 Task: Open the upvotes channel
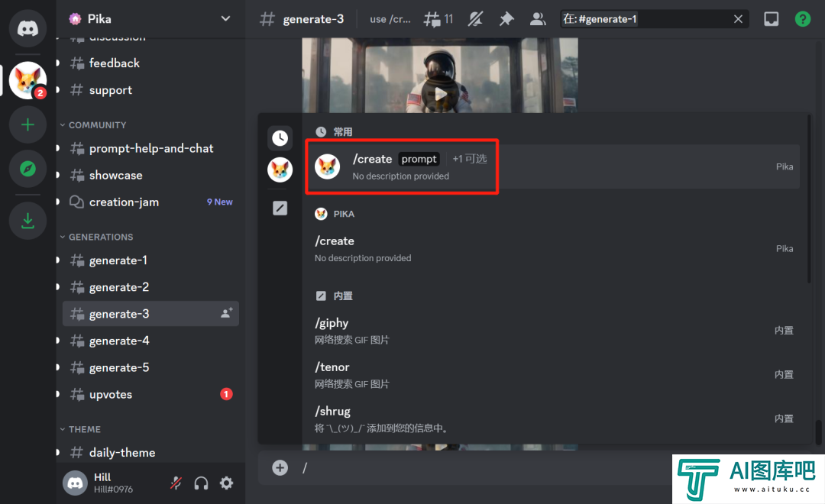click(150, 395)
